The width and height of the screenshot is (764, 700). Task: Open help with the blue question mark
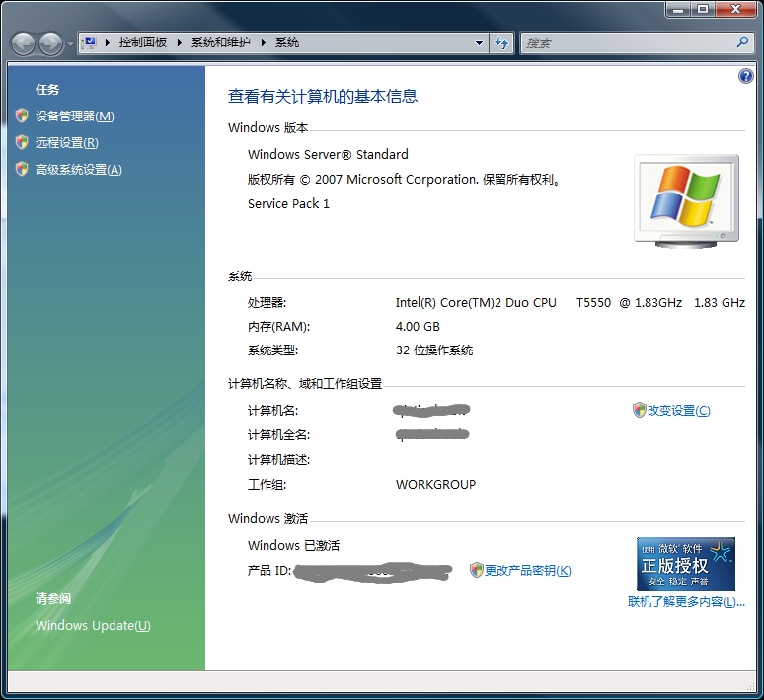[x=745, y=76]
